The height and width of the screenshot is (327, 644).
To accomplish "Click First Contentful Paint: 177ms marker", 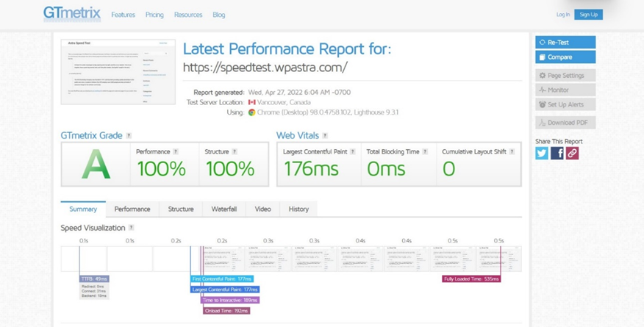I will (222, 279).
